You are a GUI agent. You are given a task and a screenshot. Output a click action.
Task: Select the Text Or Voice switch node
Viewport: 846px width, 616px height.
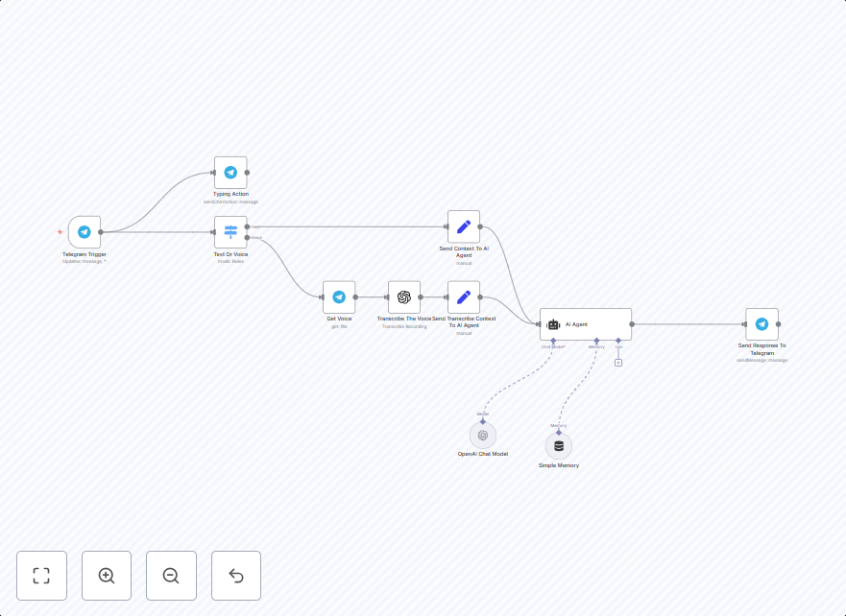[x=230, y=232]
